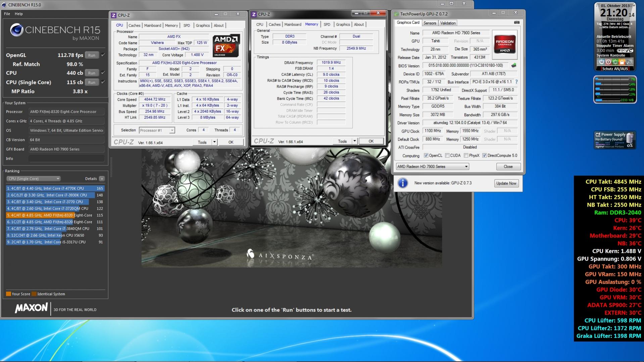Click the orange lock icon in System Kontrolle
Screen dimensions: 644x362
(x=622, y=62)
